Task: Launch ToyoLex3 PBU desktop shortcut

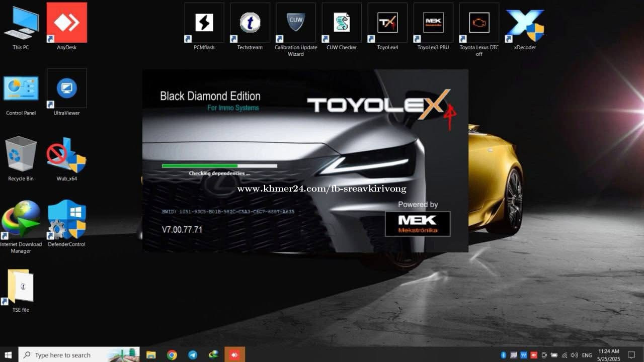Action: [433, 27]
